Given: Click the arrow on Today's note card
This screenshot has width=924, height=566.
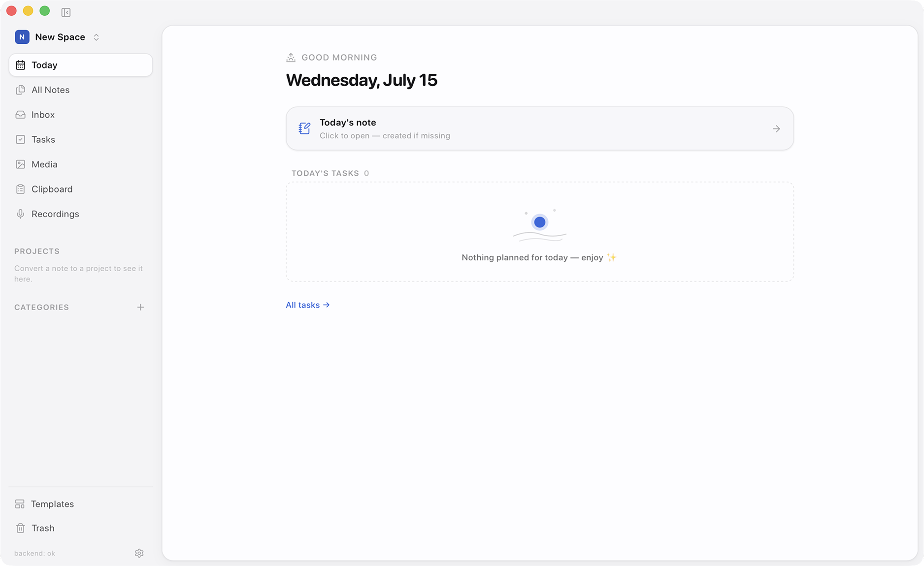Looking at the screenshot, I should 776,129.
